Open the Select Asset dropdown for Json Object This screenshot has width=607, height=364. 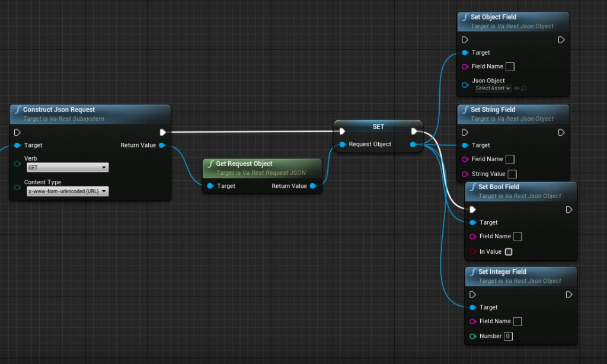[493, 88]
